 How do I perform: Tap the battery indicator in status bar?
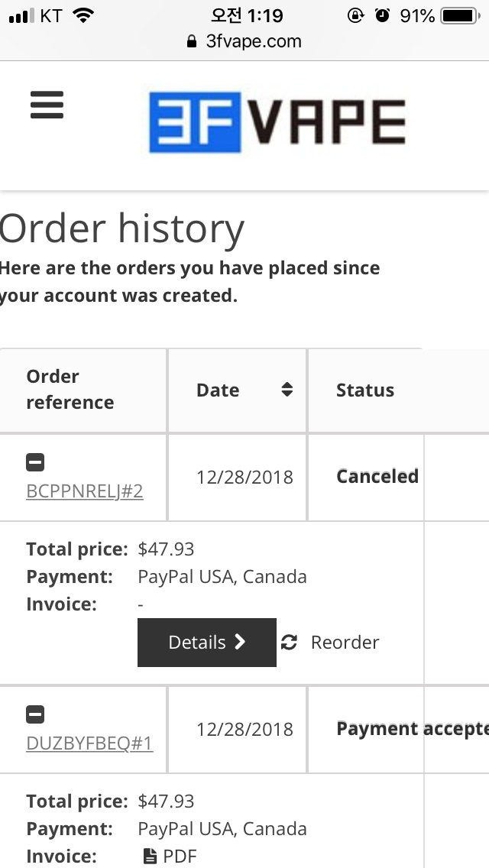click(460, 15)
